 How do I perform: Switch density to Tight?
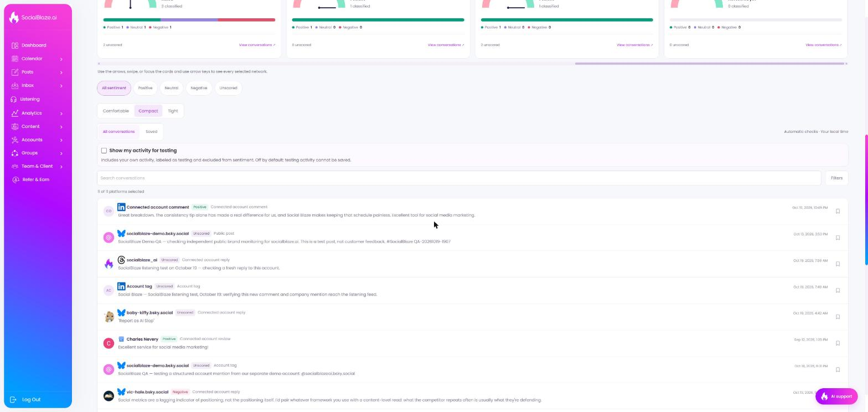point(173,111)
